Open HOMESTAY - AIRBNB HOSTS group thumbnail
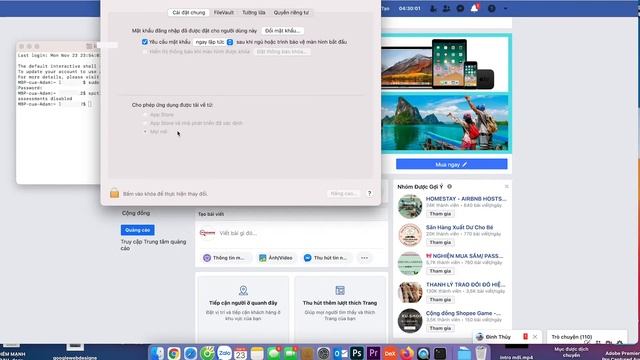640x360 pixels. click(x=410, y=207)
